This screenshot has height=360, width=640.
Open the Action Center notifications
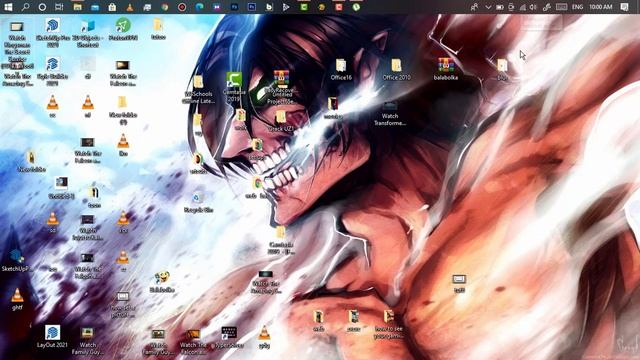click(624, 7)
